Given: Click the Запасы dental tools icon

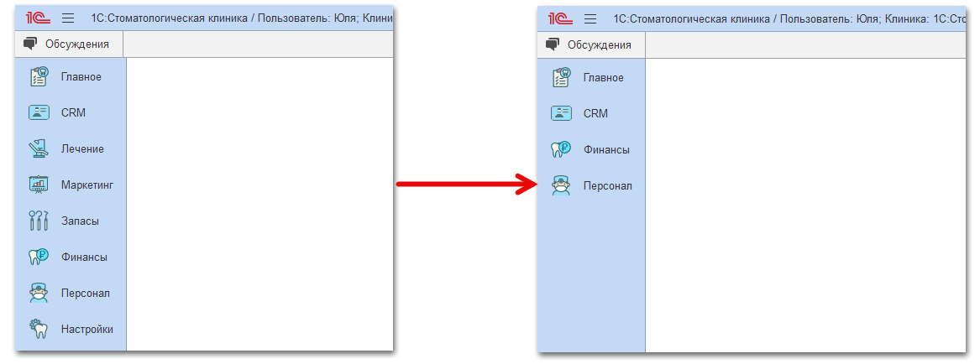Looking at the screenshot, I should [x=39, y=221].
